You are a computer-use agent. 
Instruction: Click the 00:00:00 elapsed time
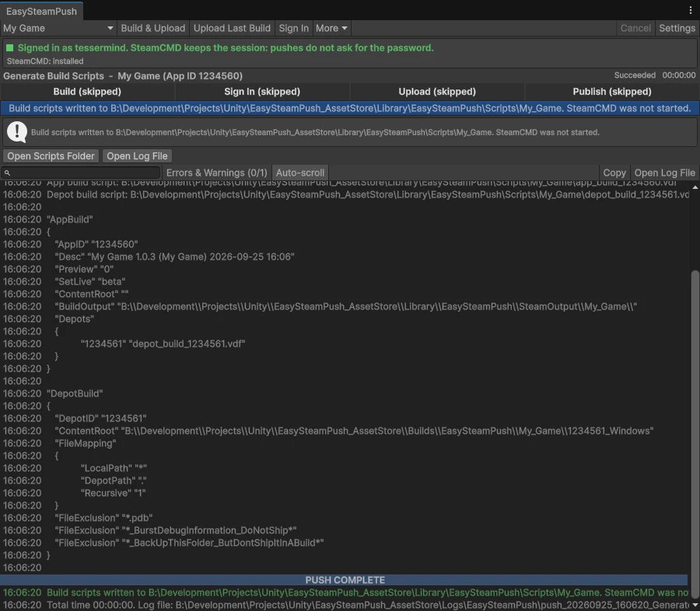[x=678, y=75]
